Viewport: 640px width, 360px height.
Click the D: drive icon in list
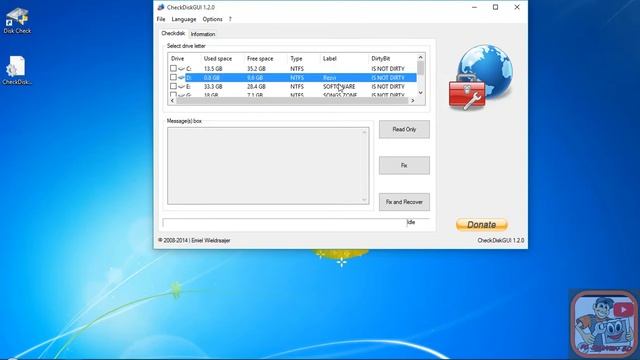(x=181, y=78)
